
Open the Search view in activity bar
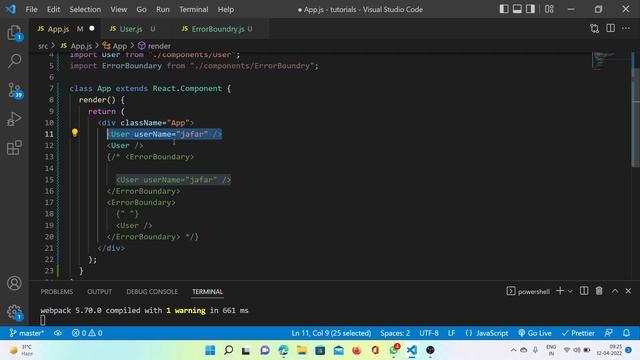point(14,61)
